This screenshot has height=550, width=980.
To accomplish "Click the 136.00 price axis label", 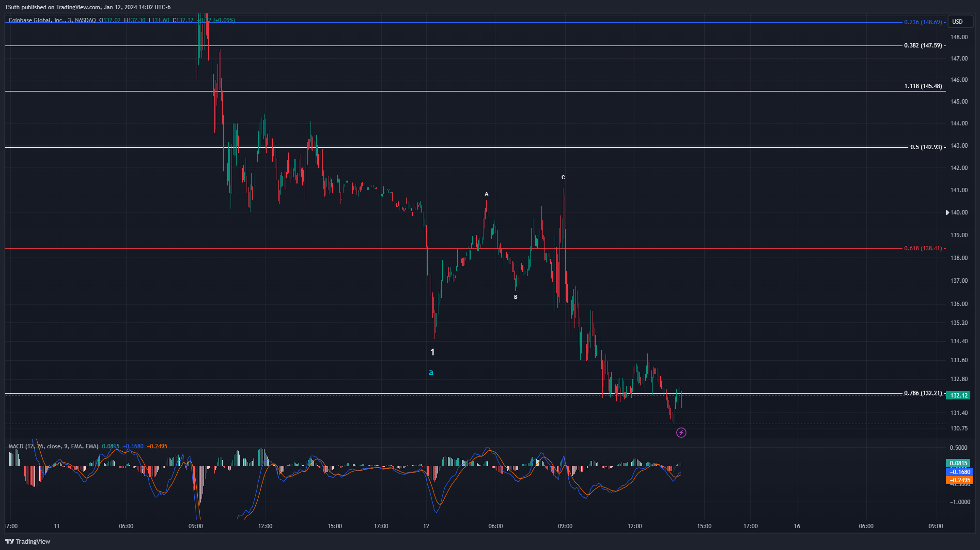I will [x=959, y=304].
